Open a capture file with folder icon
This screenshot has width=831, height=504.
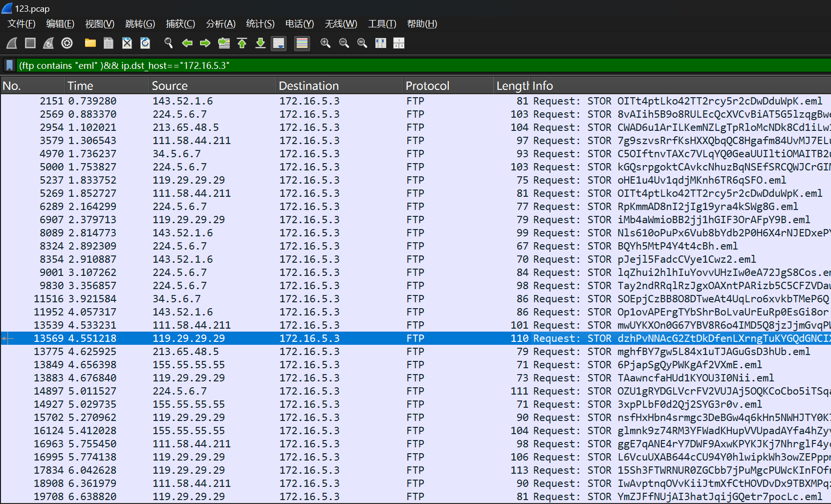coord(90,43)
